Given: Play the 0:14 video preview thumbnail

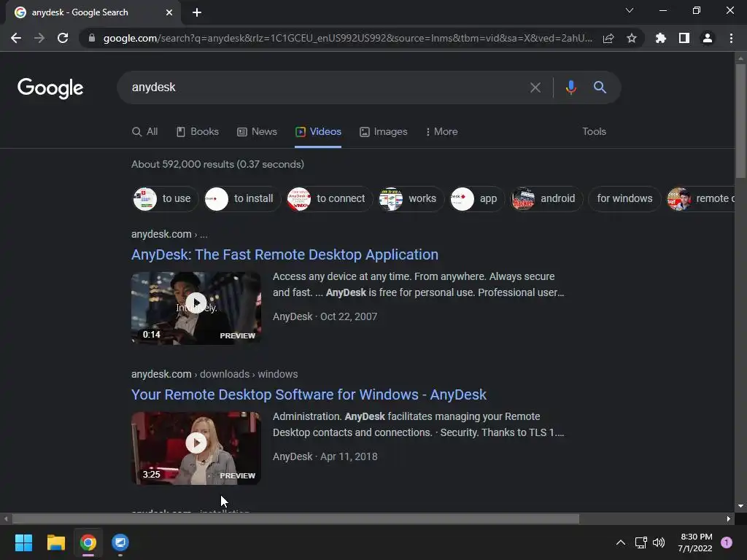Looking at the screenshot, I should click(196, 308).
